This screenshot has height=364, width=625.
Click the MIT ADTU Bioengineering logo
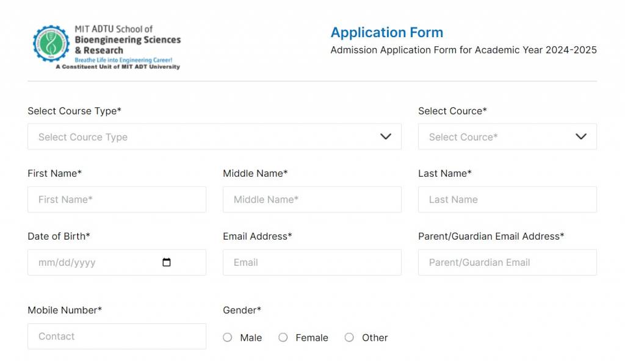coord(107,47)
